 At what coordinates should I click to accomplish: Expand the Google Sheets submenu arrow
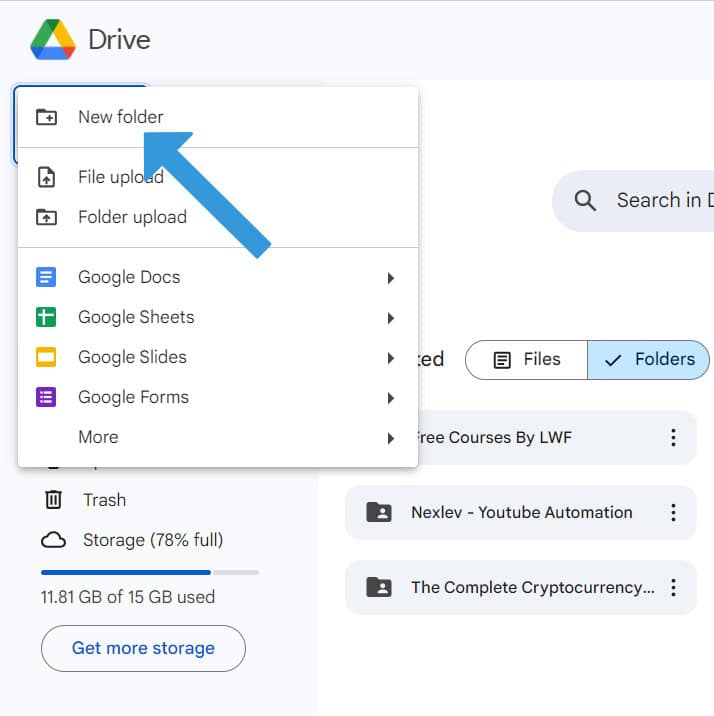tap(390, 318)
